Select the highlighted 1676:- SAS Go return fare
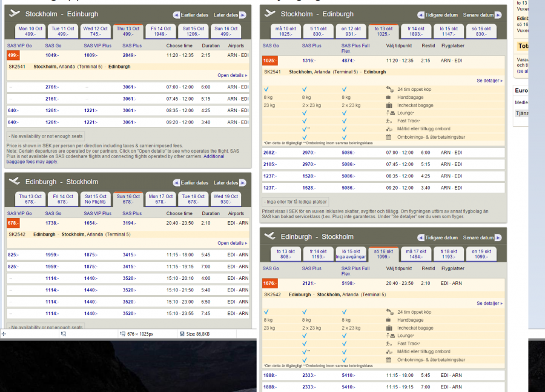Image resolution: width=545 pixels, height=392 pixels. tap(269, 283)
